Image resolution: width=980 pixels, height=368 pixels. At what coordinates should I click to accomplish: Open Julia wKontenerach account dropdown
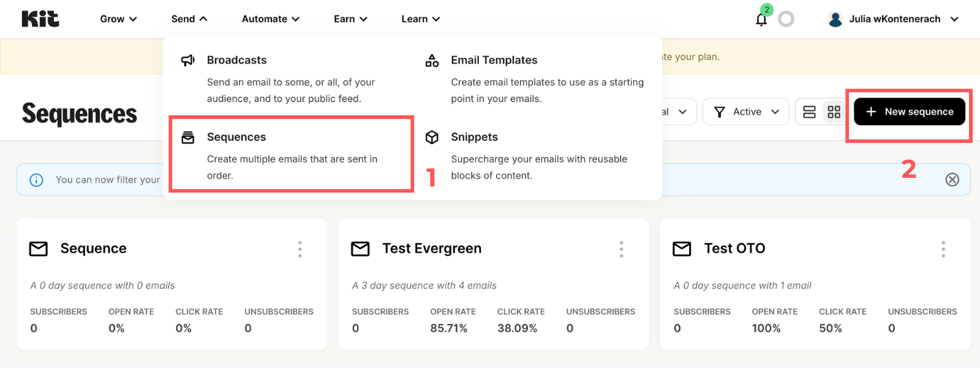(x=893, y=19)
